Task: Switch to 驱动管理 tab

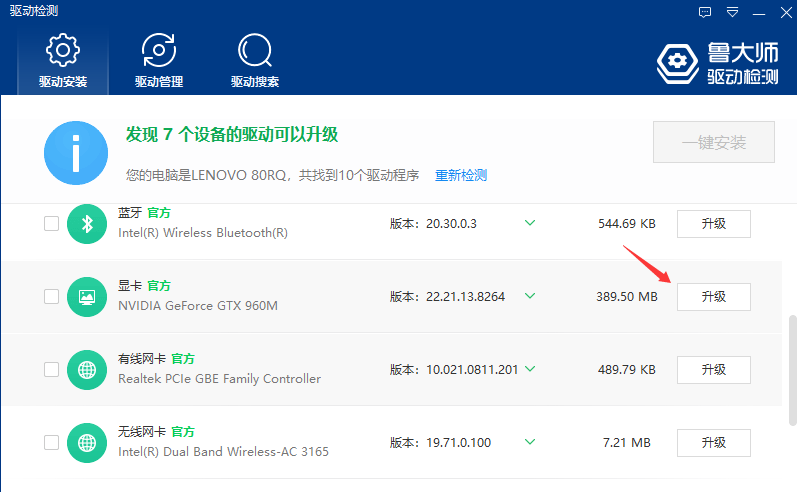Action: click(159, 60)
